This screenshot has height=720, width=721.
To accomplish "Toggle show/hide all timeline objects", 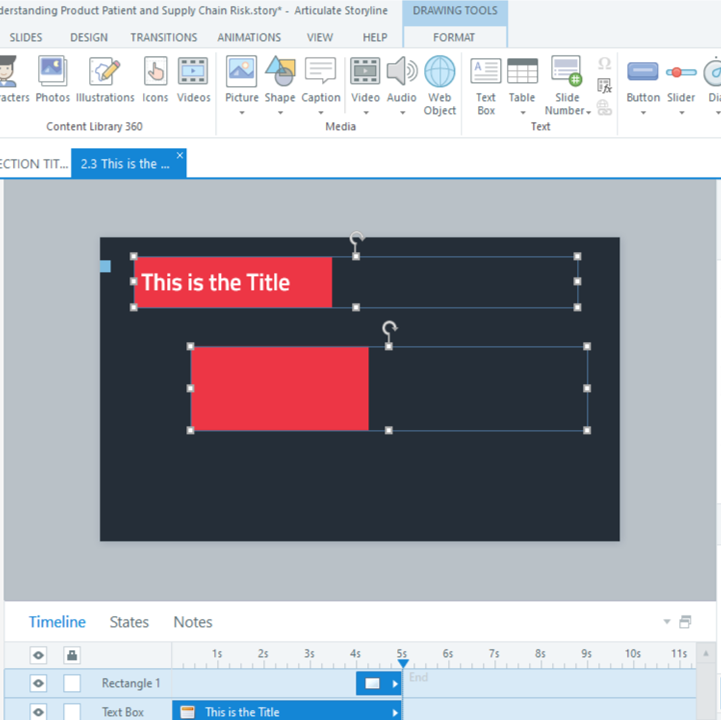I will click(38, 655).
